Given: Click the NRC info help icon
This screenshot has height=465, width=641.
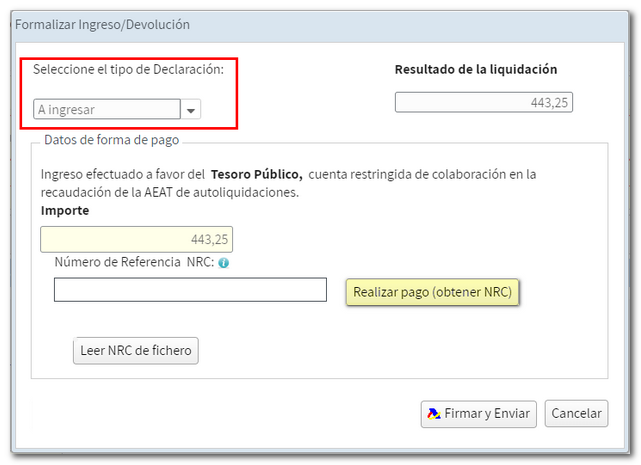Looking at the screenshot, I should tap(224, 264).
